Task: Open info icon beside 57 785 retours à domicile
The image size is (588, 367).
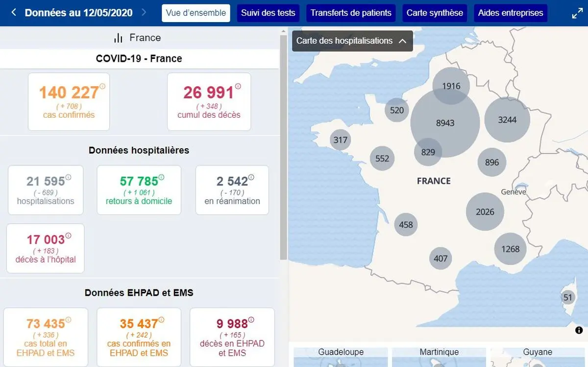Action: click(161, 177)
